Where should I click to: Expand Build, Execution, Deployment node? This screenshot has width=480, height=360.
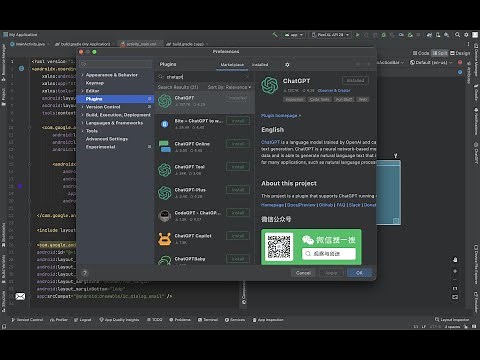point(82,115)
